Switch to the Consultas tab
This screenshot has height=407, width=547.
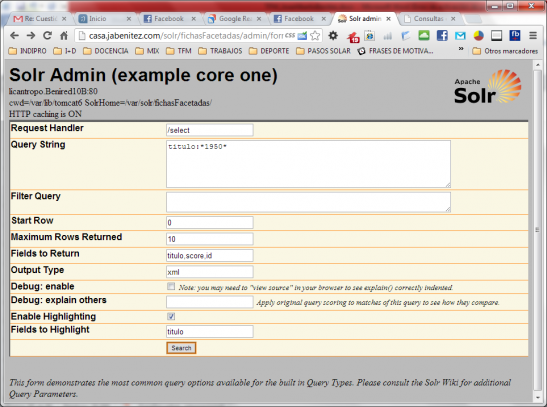(429, 19)
